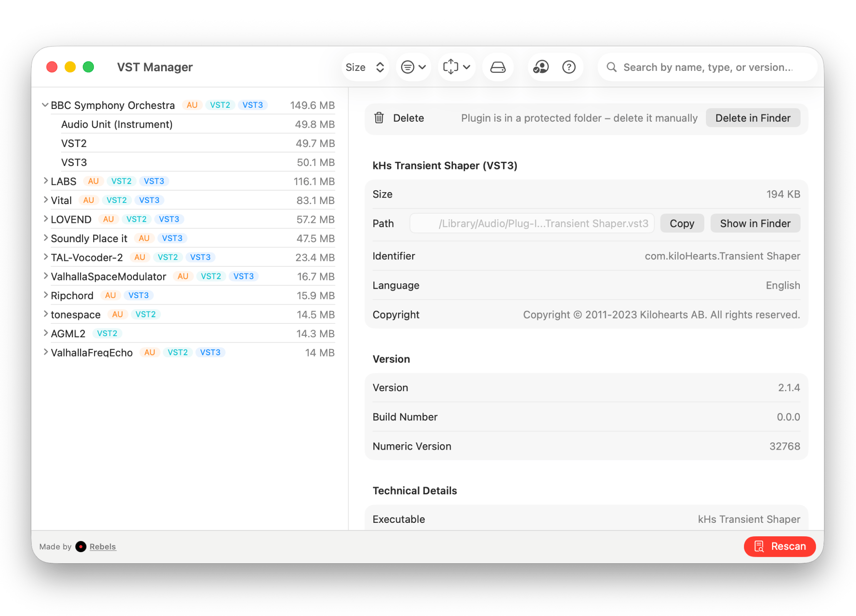Open help with the question mark icon

pos(569,67)
